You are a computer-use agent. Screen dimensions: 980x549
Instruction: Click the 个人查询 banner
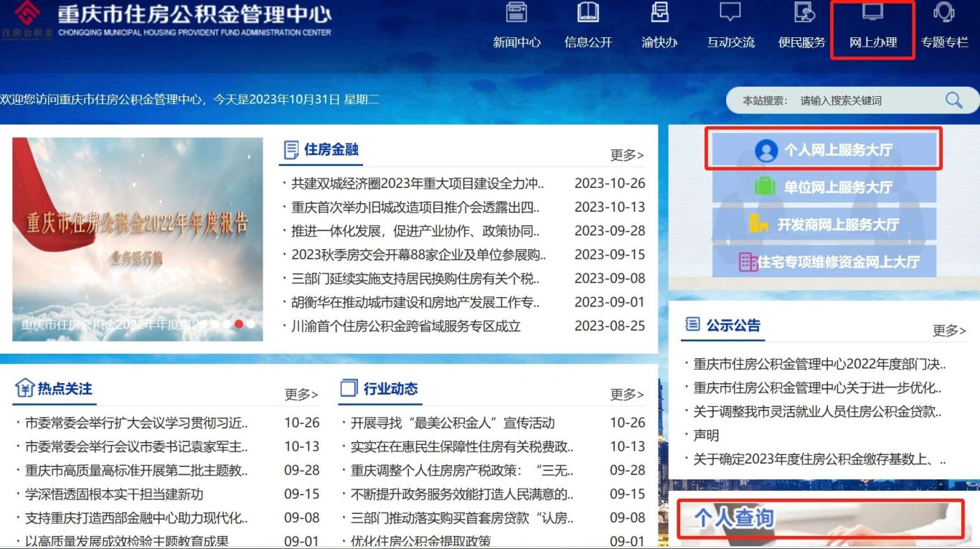pyautogui.click(x=821, y=519)
